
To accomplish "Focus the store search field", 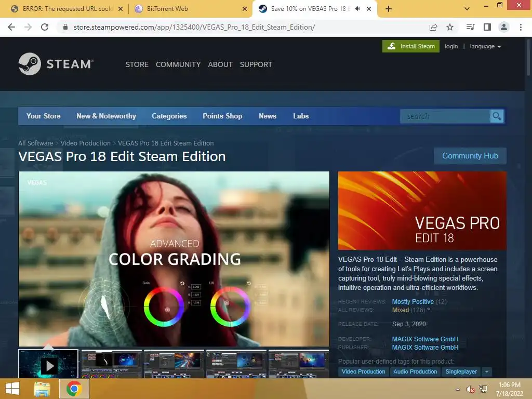I will click(x=445, y=116).
